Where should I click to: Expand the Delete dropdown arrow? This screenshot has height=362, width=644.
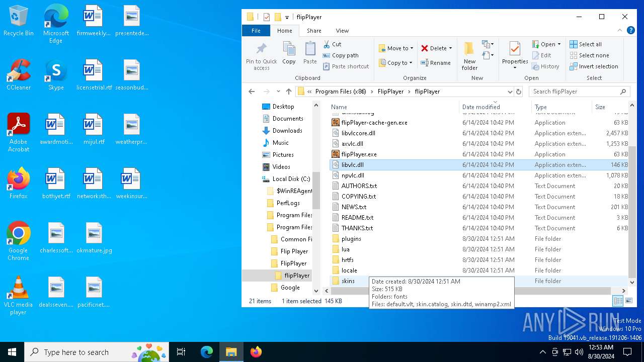tap(450, 48)
